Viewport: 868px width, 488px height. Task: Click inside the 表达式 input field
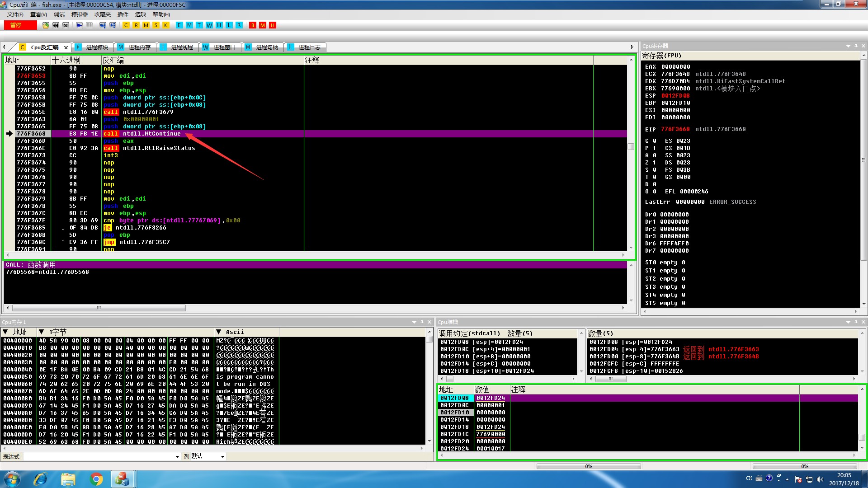(99, 456)
